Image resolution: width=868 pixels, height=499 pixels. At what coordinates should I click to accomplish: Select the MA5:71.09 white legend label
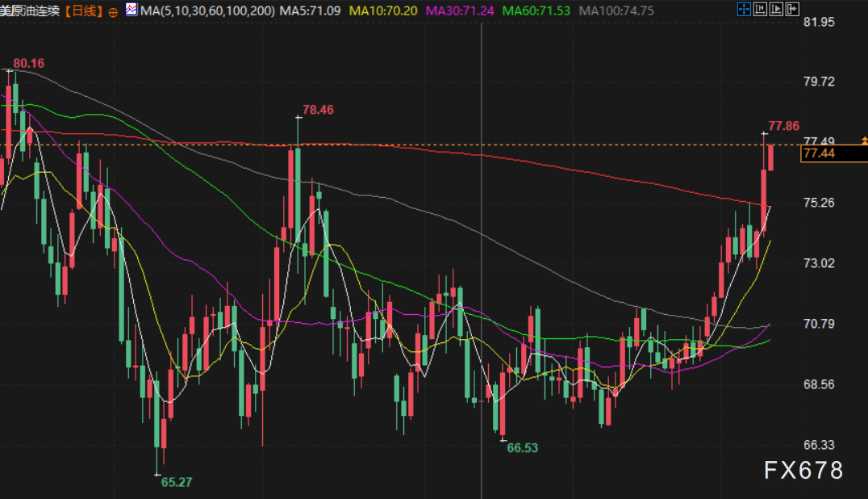click(x=310, y=10)
